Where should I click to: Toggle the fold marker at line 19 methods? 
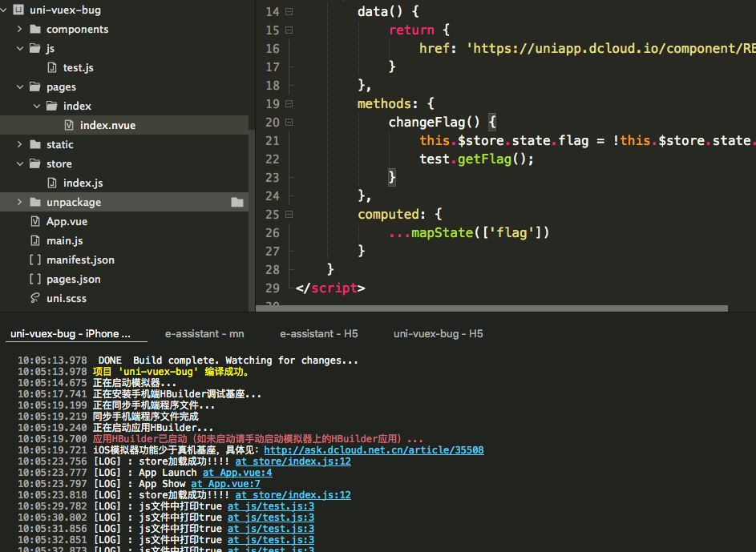coord(289,104)
